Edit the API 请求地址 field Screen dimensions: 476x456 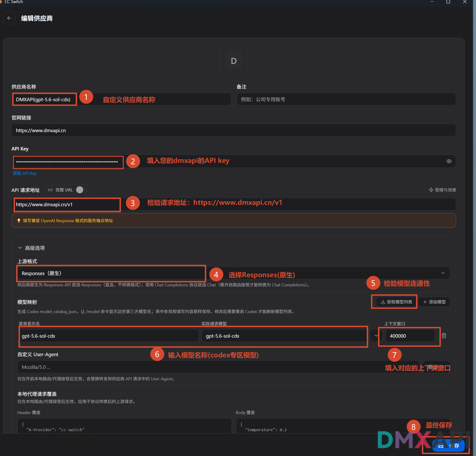pos(233,204)
